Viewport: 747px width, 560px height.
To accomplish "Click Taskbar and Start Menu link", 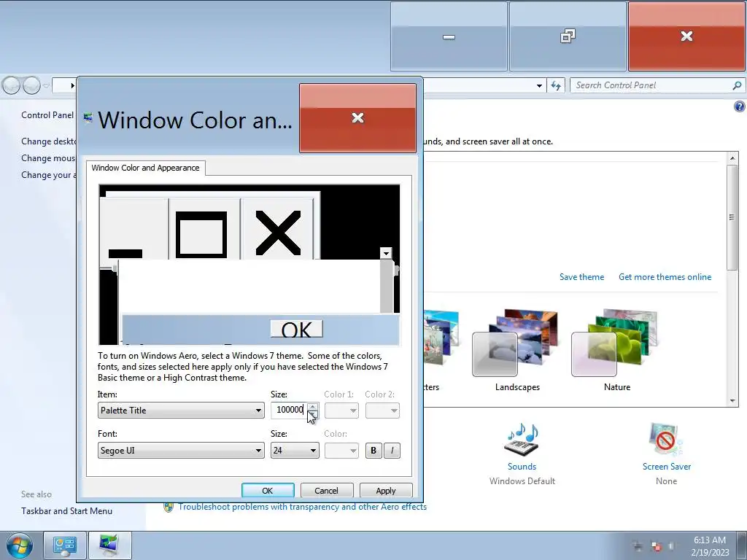I will tap(66, 511).
